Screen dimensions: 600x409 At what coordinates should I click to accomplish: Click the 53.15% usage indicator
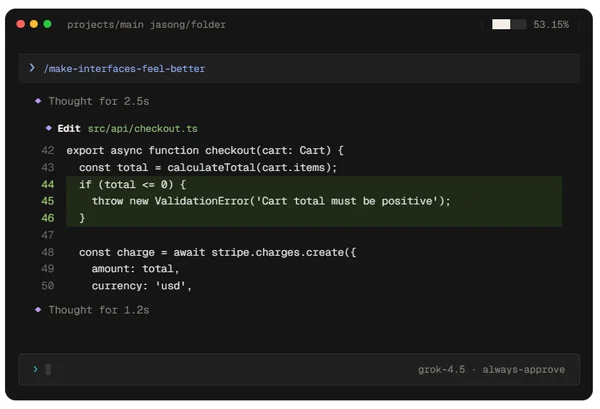[x=551, y=24]
